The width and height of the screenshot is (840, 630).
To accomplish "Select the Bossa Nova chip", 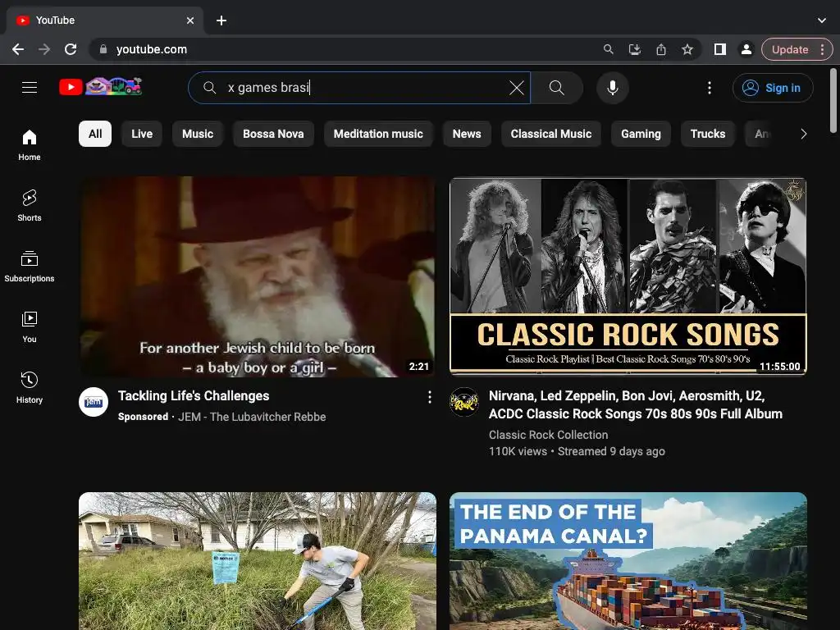I will (x=273, y=134).
